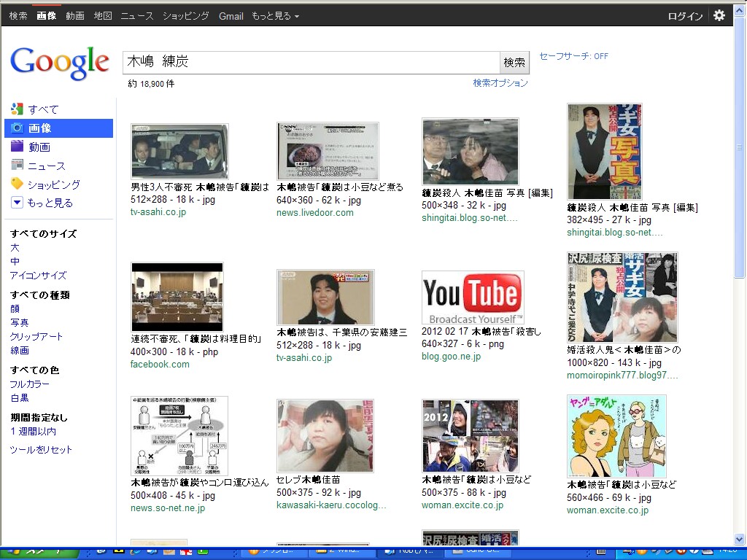Filter color フルカラー
Screen dimensions: 747x560
pyautogui.click(x=29, y=384)
